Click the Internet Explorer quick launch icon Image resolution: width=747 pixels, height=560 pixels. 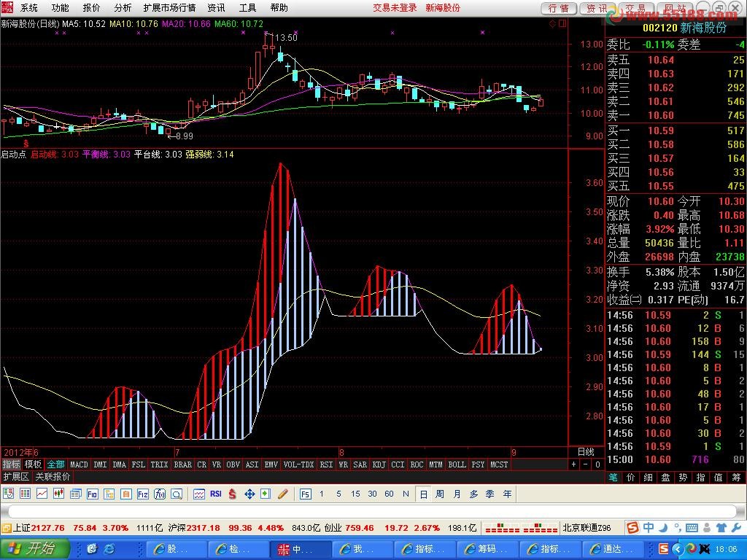tap(109, 549)
